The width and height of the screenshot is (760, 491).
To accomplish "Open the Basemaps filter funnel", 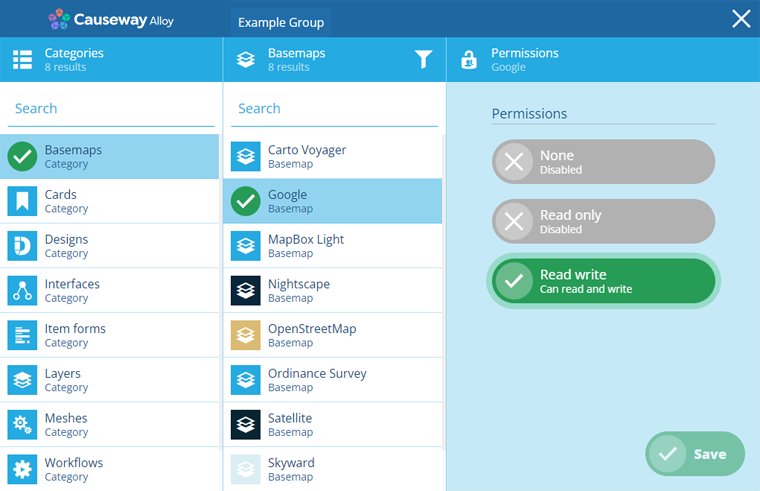I will pos(423,60).
